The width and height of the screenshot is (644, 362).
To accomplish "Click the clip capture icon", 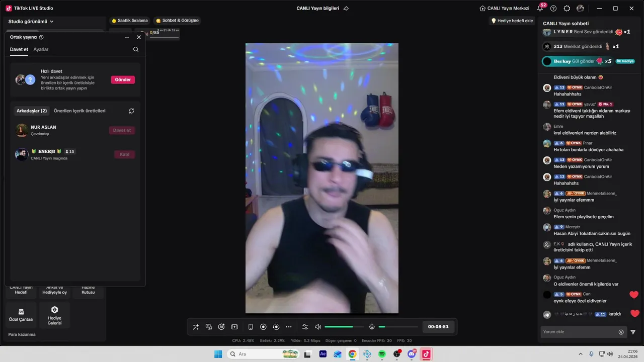I will pos(234,327).
